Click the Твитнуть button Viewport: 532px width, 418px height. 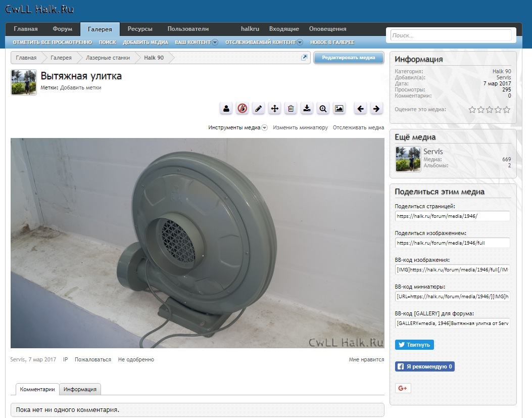pyautogui.click(x=414, y=345)
